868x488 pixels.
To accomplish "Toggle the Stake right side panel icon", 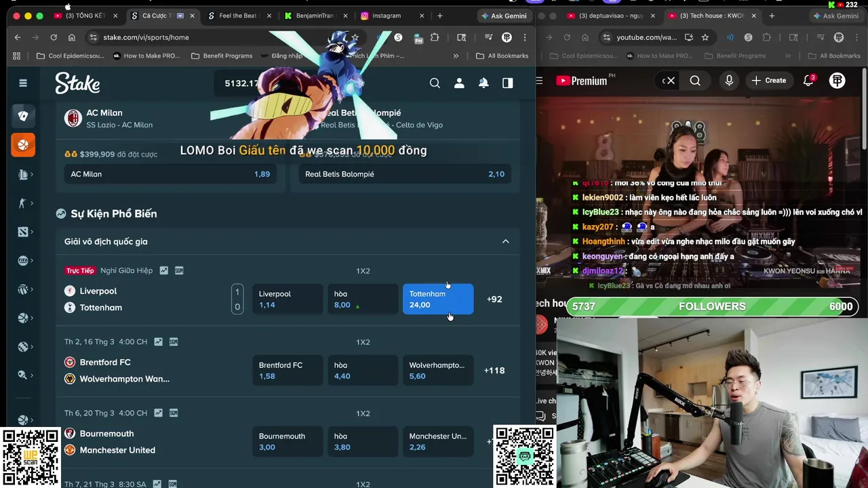I will click(x=507, y=83).
